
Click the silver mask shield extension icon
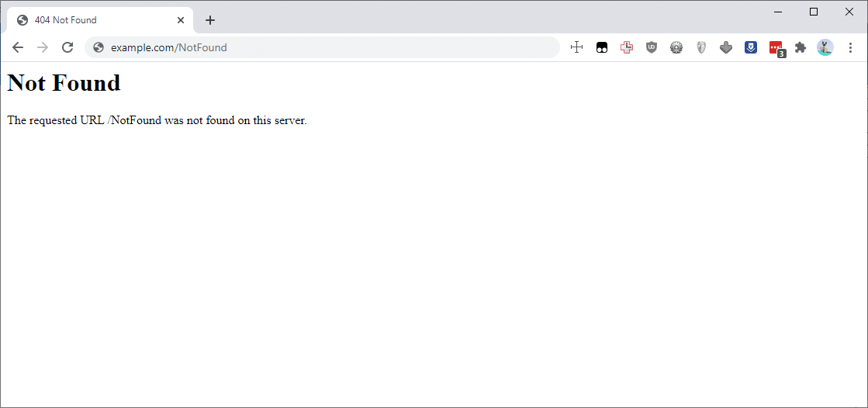point(701,47)
